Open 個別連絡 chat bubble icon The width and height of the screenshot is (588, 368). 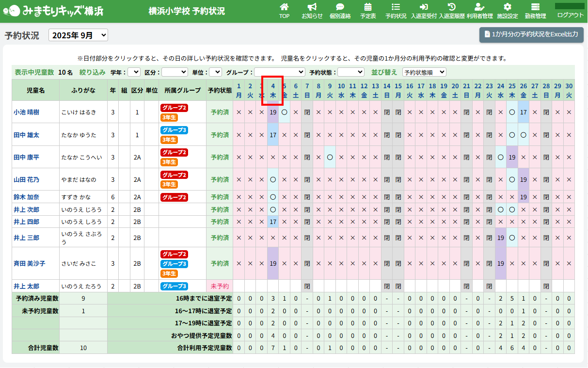pyautogui.click(x=340, y=7)
